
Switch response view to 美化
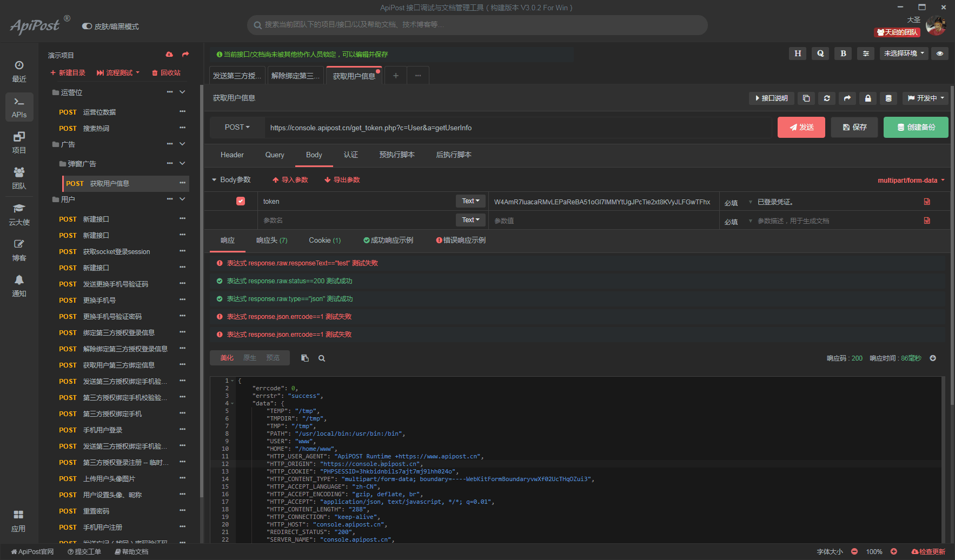click(227, 358)
